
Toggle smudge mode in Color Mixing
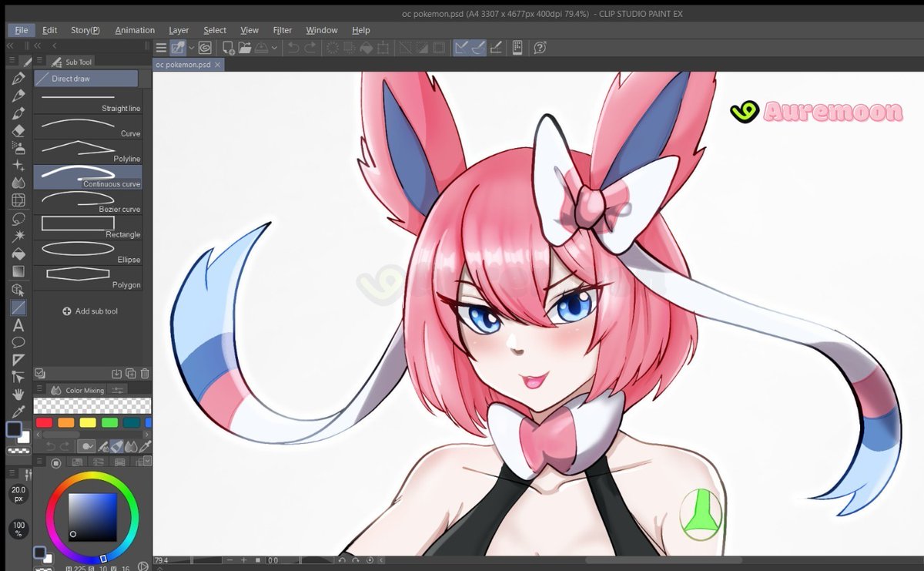pos(130,447)
